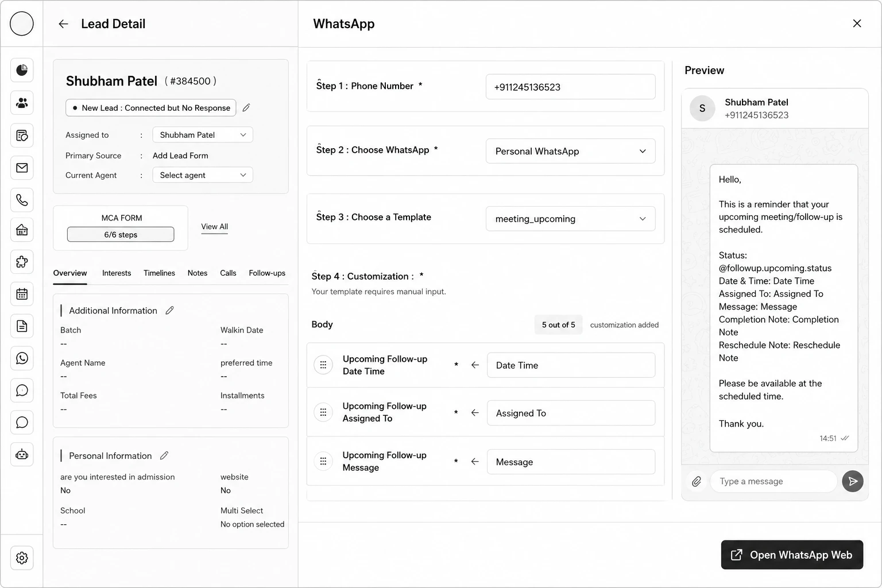This screenshot has height=588, width=882.
Task: Click the New Lead status badge
Action: [151, 107]
